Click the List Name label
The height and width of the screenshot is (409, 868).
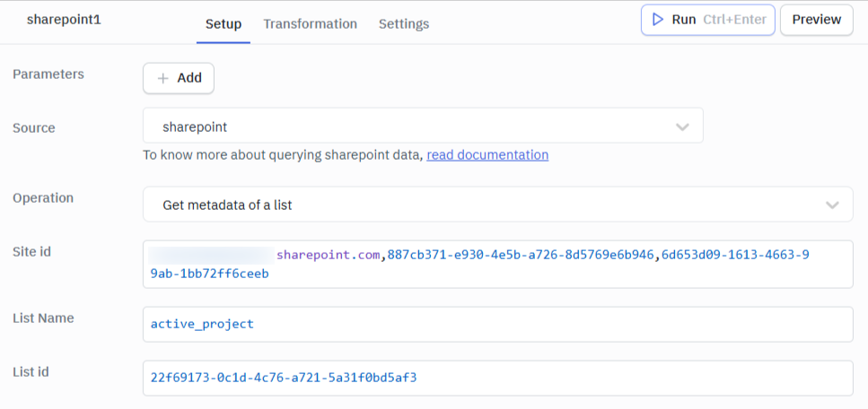[43, 318]
